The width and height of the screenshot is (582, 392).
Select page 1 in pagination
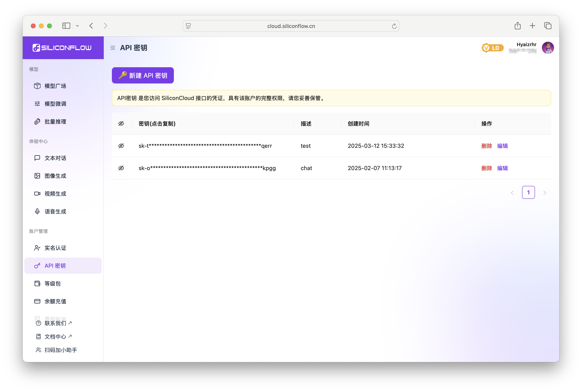pos(529,192)
